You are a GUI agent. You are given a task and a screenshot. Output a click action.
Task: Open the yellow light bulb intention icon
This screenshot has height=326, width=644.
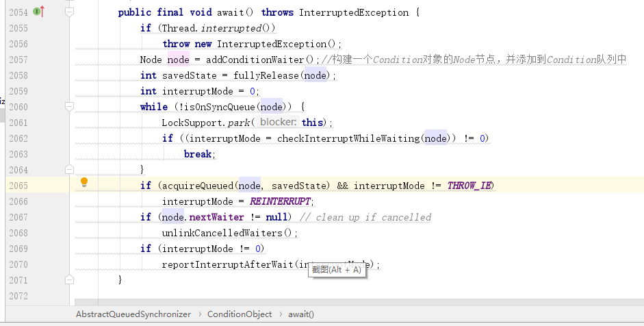(84, 182)
